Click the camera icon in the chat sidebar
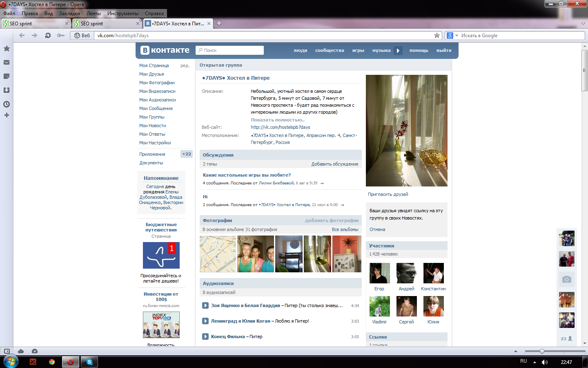The height and width of the screenshot is (368, 588). point(567,279)
